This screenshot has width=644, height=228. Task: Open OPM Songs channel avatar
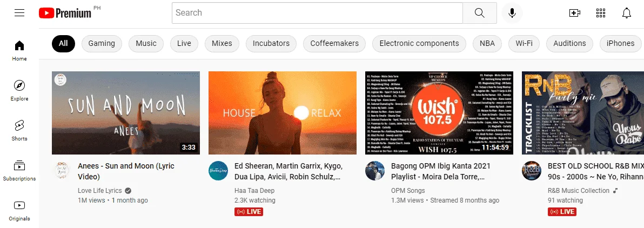[x=375, y=171]
